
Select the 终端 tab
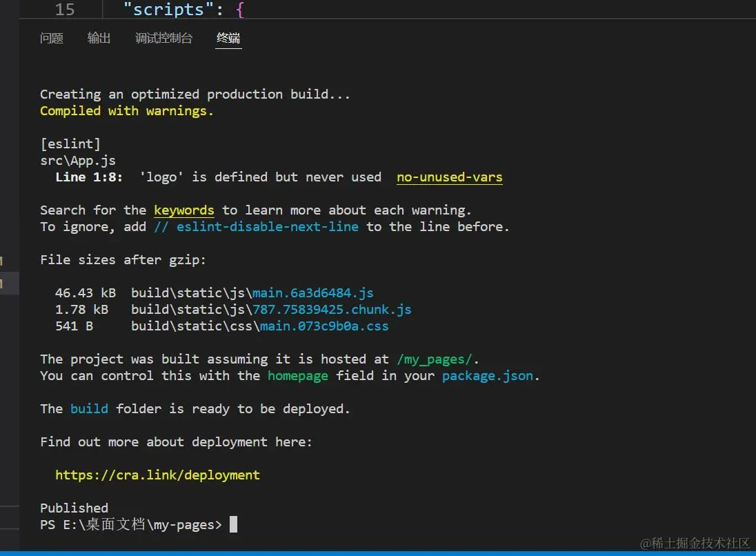click(228, 38)
